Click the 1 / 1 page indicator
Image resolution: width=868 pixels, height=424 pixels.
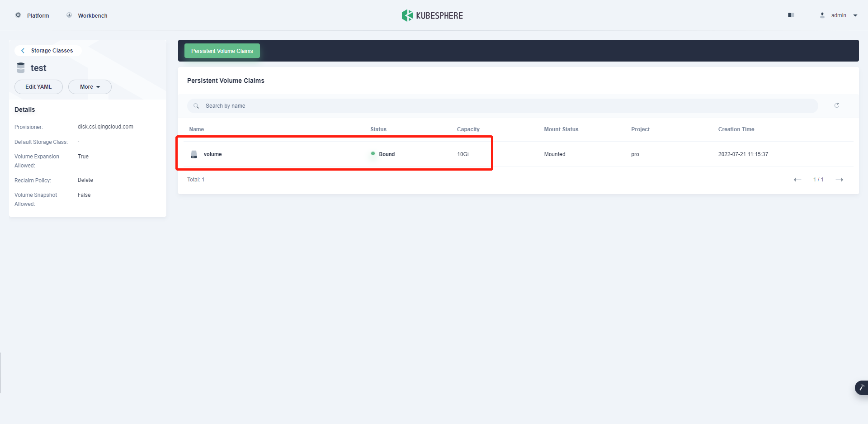pos(818,180)
